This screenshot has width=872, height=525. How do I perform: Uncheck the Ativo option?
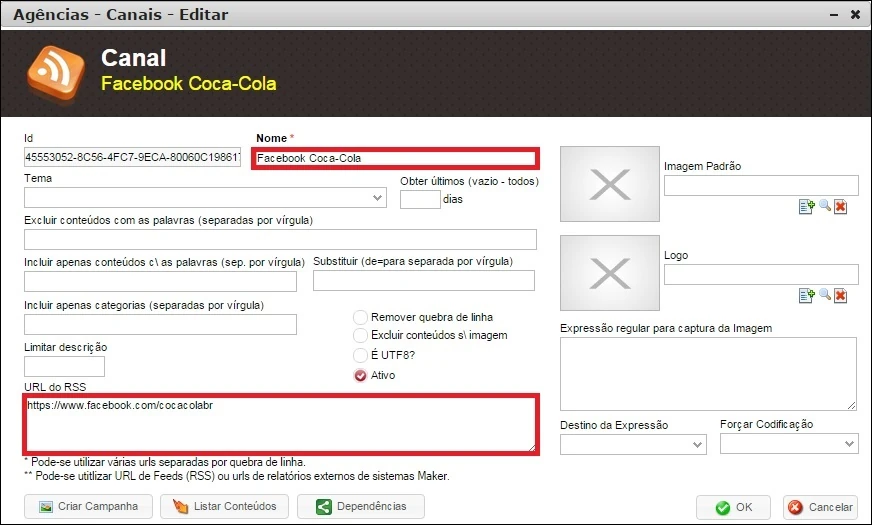[360, 375]
